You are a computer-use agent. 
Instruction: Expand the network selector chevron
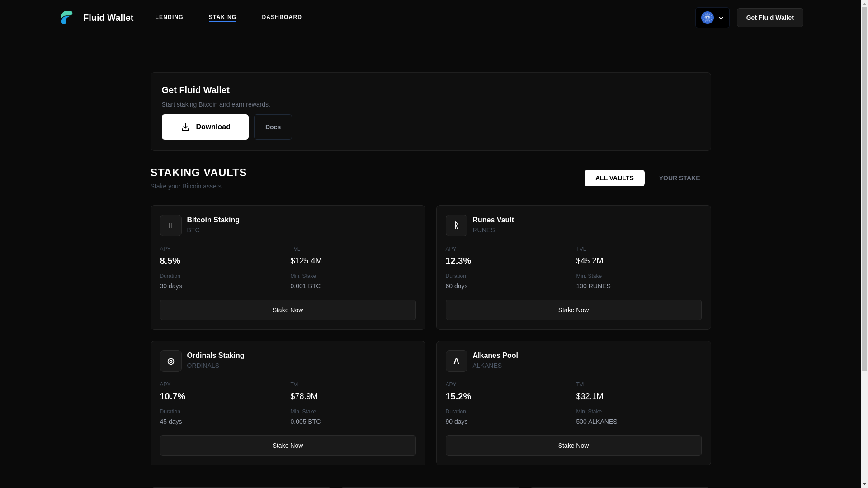pos(721,18)
